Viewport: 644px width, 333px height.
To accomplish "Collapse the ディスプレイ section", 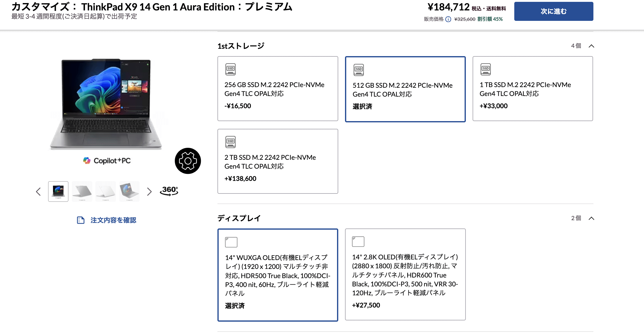I will pyautogui.click(x=592, y=218).
